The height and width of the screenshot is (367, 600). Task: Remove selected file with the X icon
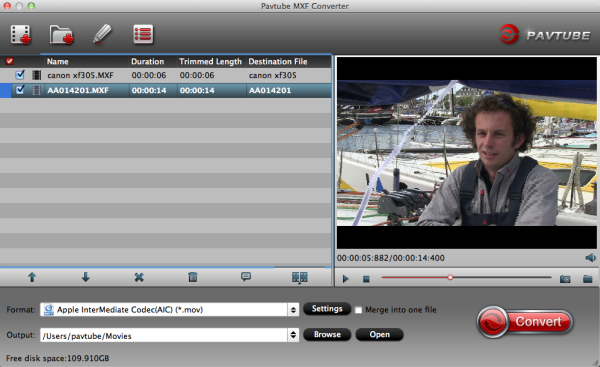139,277
